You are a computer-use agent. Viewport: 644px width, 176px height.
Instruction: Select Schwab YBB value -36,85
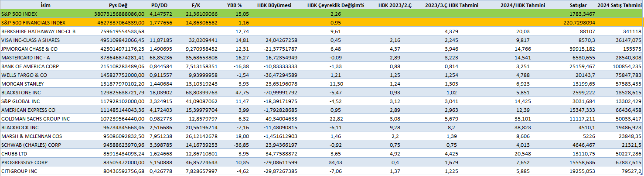[x=240, y=145]
